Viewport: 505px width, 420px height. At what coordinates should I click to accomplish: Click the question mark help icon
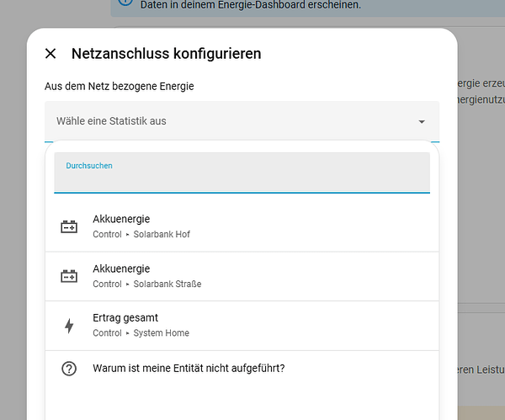(69, 369)
